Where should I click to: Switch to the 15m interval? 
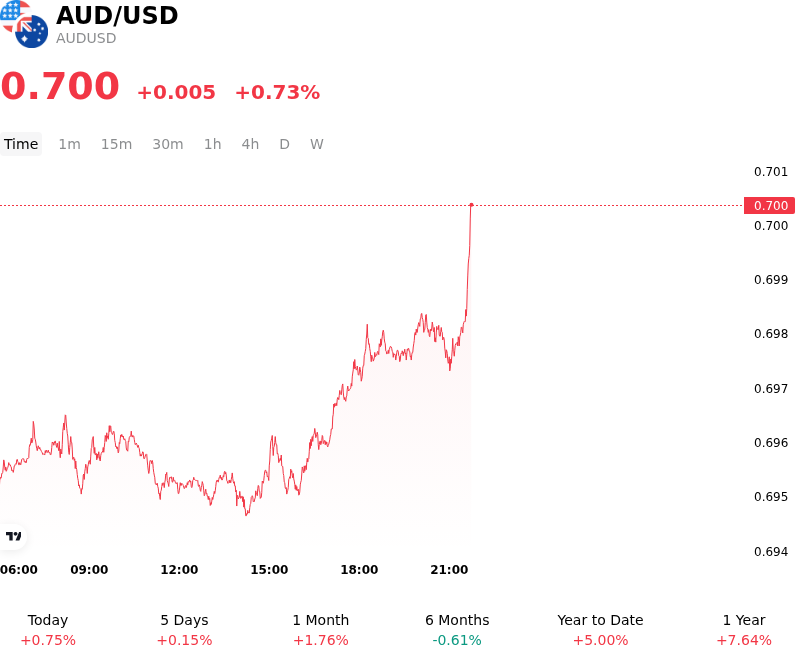[116, 144]
